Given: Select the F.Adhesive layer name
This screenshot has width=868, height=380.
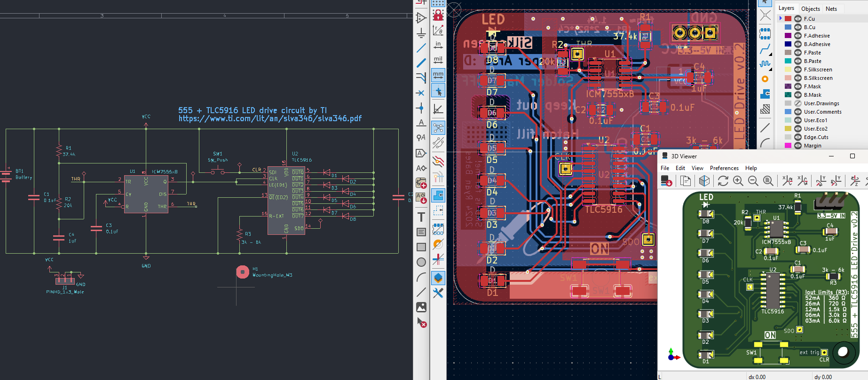Looking at the screenshot, I should click(x=817, y=36).
